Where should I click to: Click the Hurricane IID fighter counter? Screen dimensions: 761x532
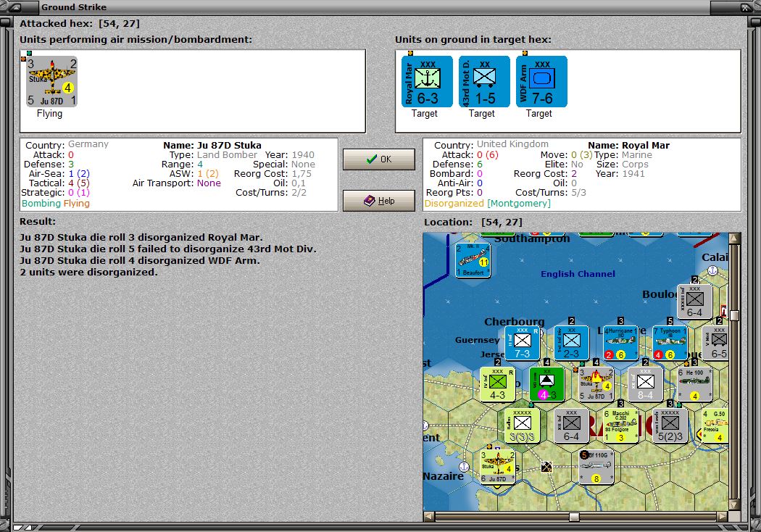click(620, 343)
